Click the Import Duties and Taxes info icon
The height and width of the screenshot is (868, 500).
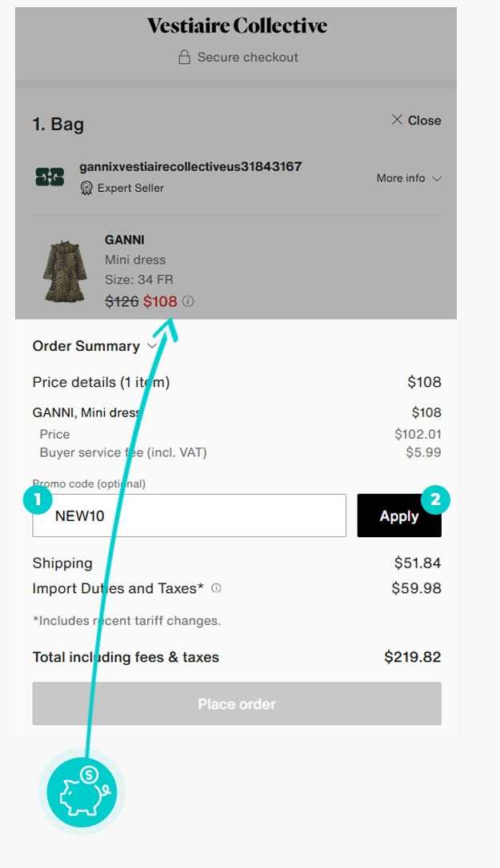click(x=216, y=588)
